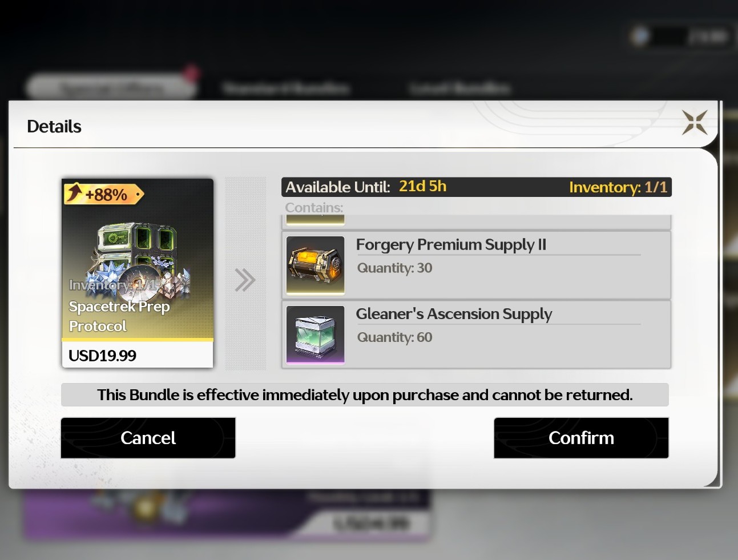Click the Inventory 1/1 indicator
738x560 pixels.
[x=618, y=187]
